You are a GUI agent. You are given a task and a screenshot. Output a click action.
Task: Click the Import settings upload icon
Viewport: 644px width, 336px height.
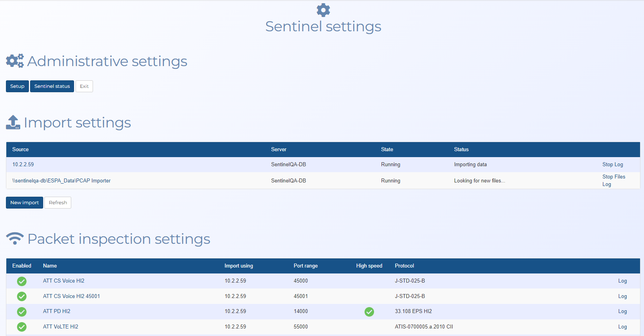tap(13, 122)
